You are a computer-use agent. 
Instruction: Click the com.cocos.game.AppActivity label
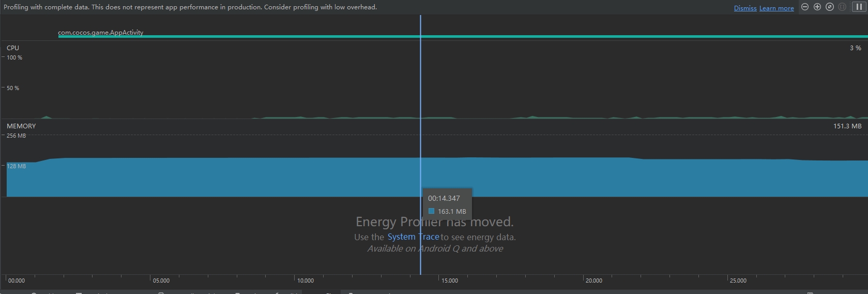pyautogui.click(x=100, y=32)
